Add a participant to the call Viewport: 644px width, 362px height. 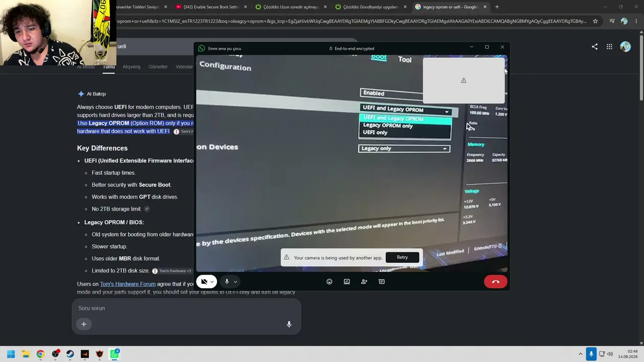(364, 282)
